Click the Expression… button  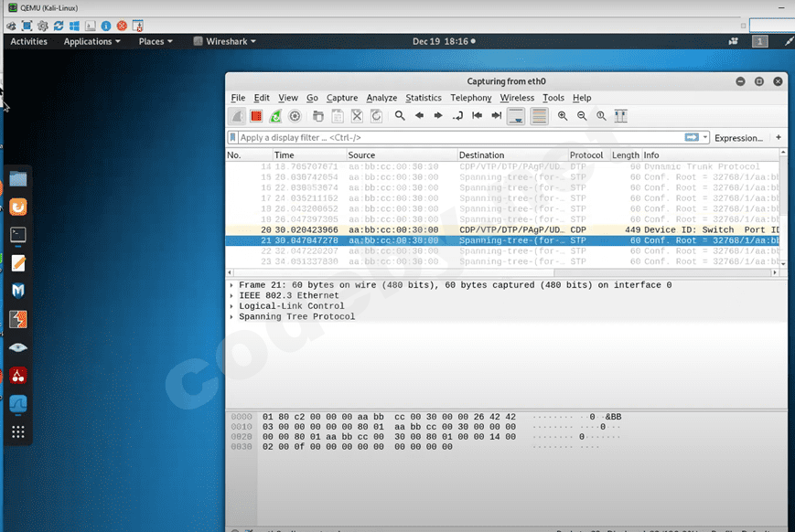tap(738, 138)
